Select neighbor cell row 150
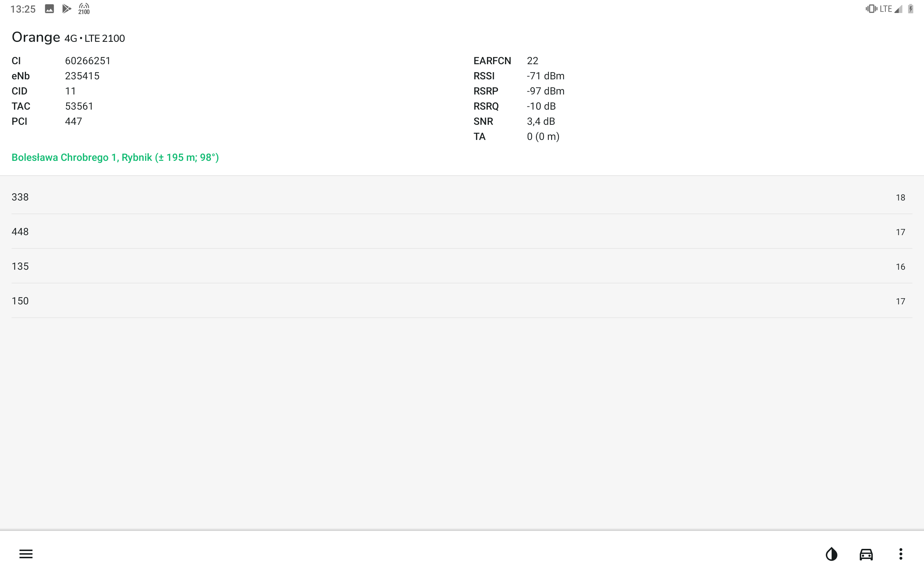Viewport: 924px width, 577px height. pos(462,301)
